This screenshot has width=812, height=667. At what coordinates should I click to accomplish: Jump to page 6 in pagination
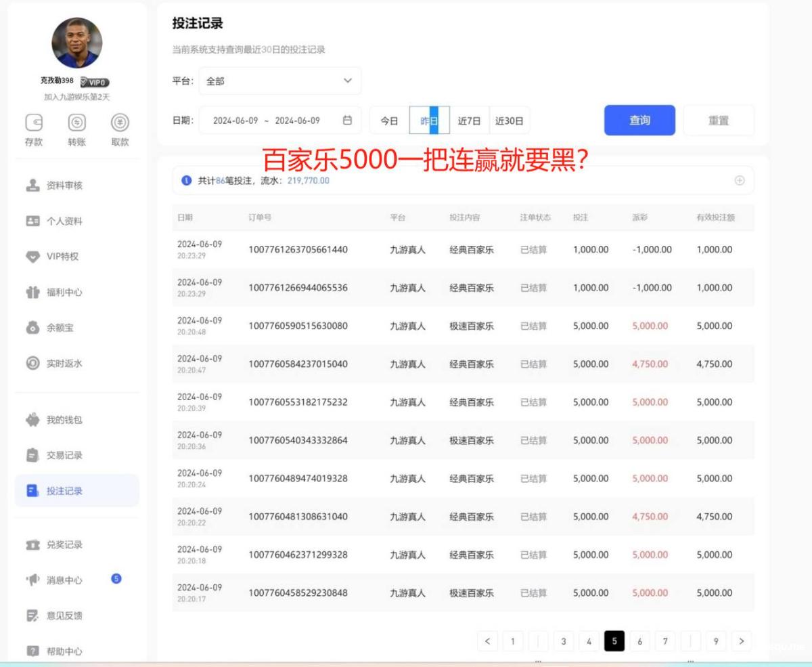(x=639, y=641)
